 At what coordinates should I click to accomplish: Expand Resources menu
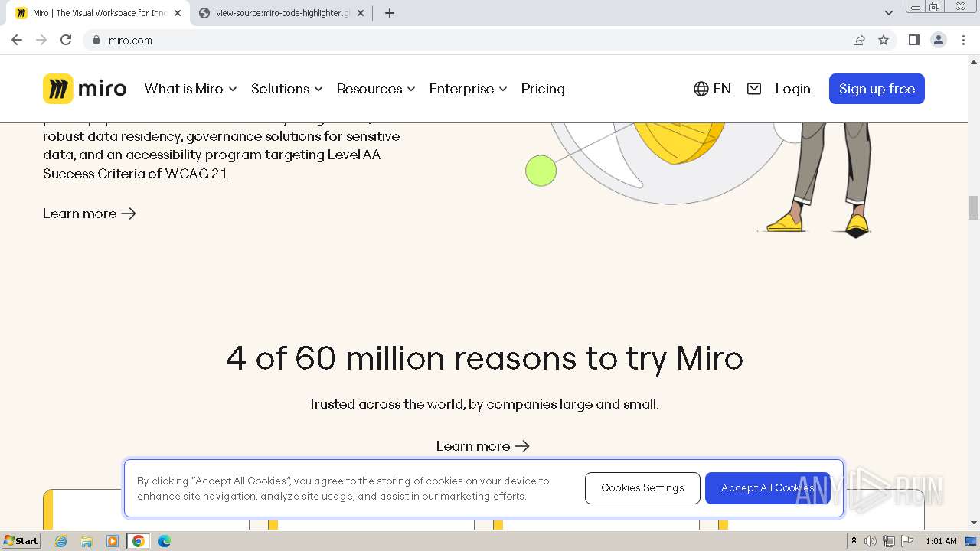pos(376,89)
